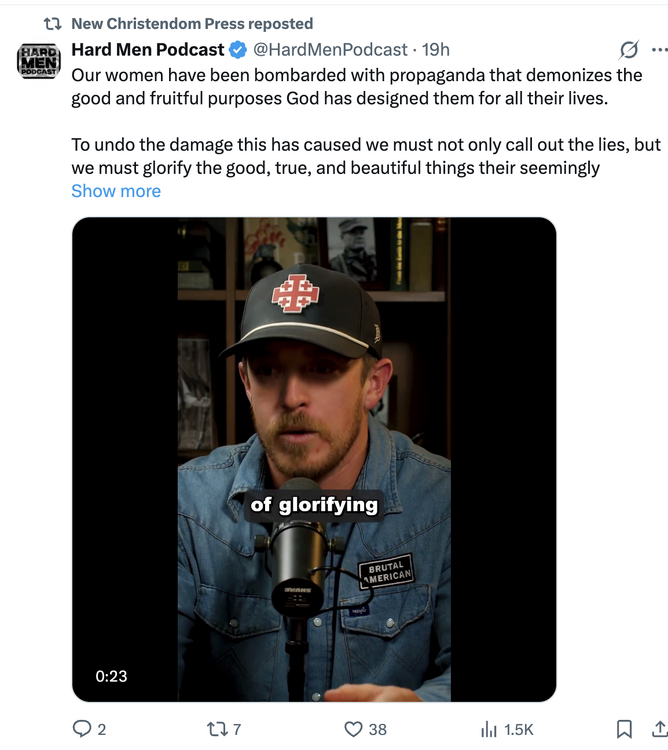The image size is (668, 750).
Task: Click the 0:23 video duration badge
Action: pos(111,676)
